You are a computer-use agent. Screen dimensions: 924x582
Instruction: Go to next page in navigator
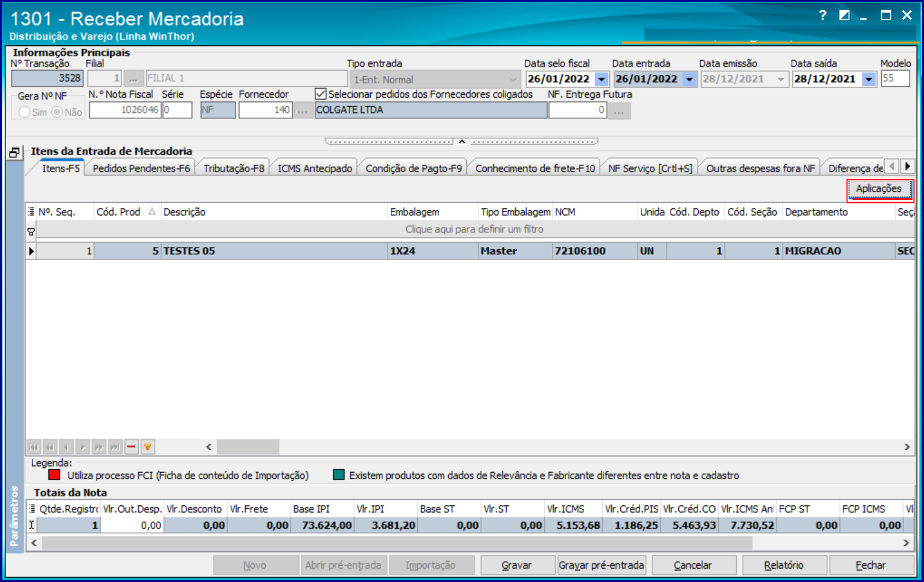click(x=99, y=447)
